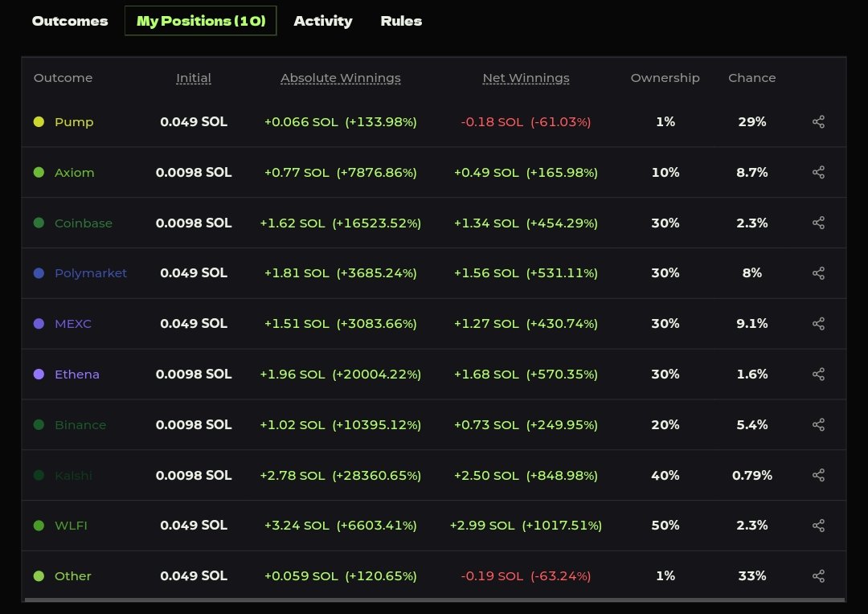Click the Net Winnings column header
Screen dimensions: 868x614
click(x=526, y=78)
